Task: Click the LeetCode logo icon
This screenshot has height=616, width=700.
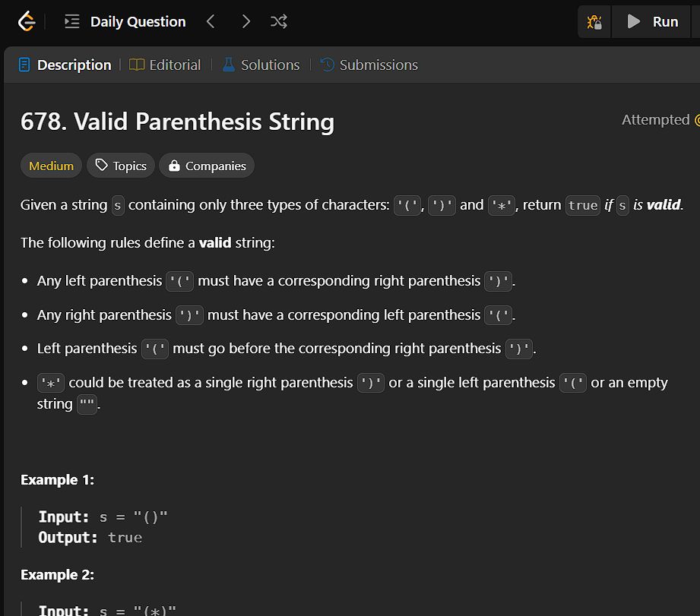Action: point(27,22)
